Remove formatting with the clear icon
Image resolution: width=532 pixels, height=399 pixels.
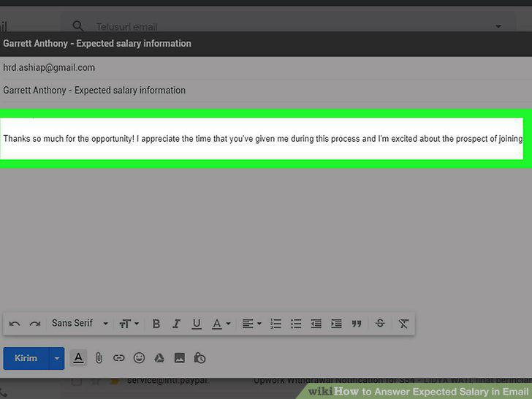pos(403,324)
